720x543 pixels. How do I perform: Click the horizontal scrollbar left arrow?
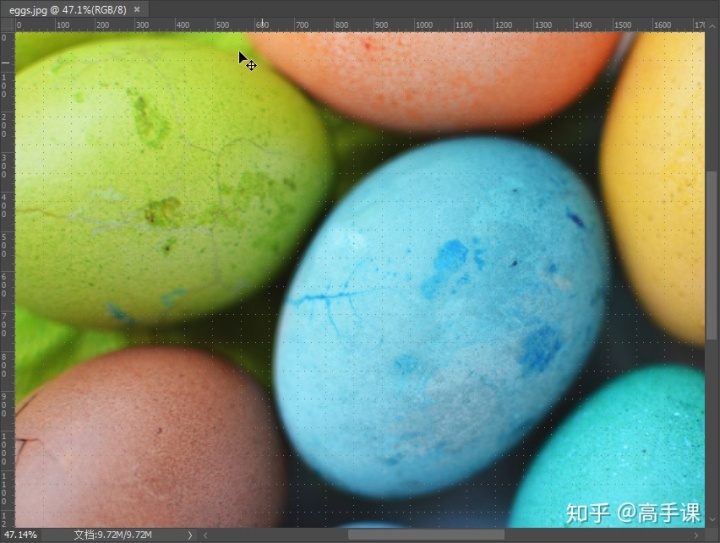pyautogui.click(x=205, y=535)
